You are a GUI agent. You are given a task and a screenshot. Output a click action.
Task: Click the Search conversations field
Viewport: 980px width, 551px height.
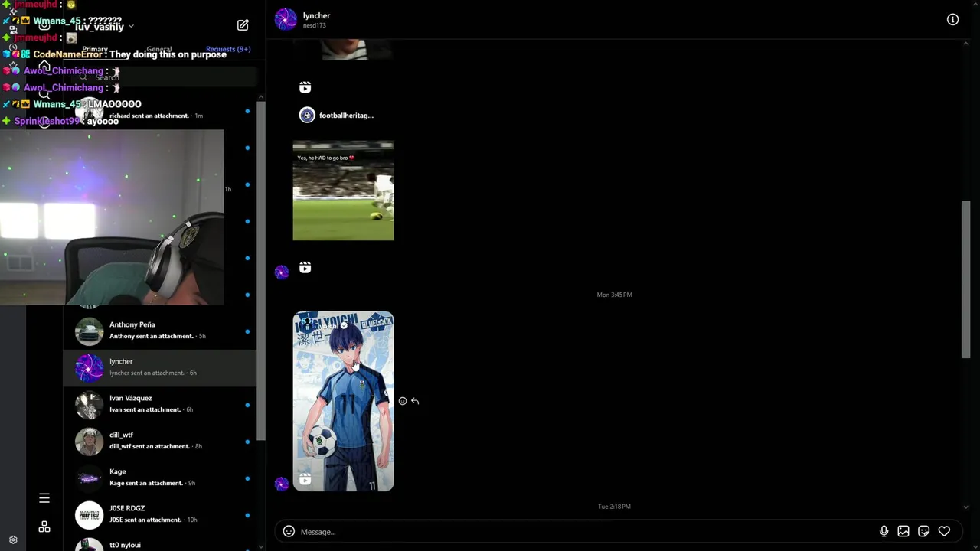point(165,77)
